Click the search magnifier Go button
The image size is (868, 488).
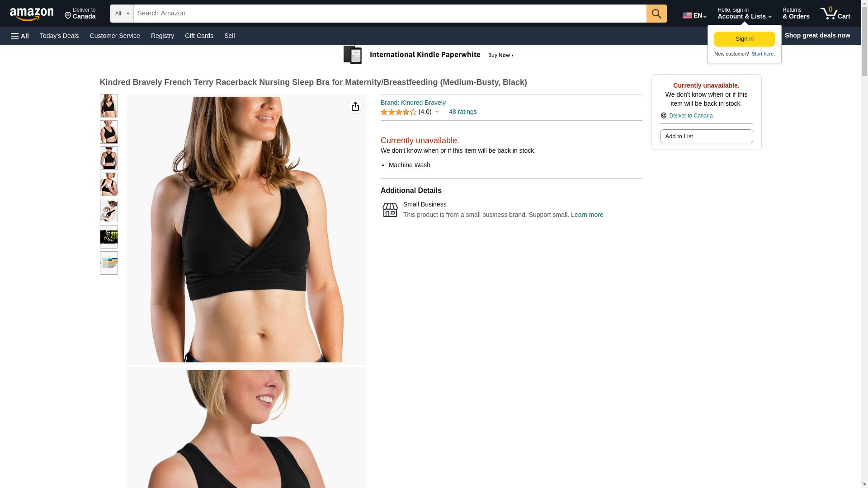(656, 14)
